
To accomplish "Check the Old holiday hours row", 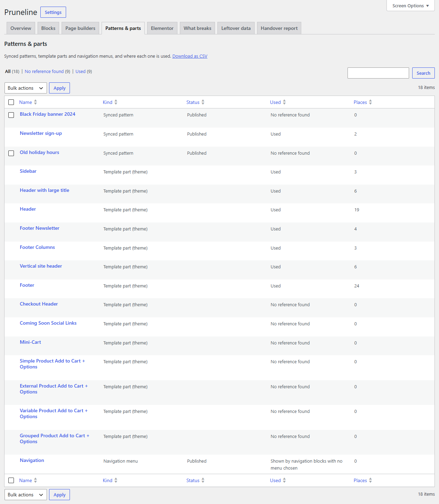I will coord(11,153).
